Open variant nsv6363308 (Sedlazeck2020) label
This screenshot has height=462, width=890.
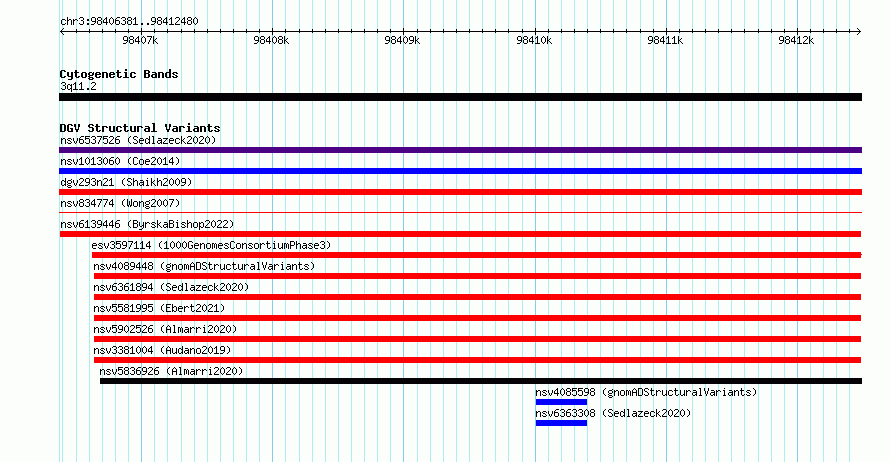click(x=614, y=413)
